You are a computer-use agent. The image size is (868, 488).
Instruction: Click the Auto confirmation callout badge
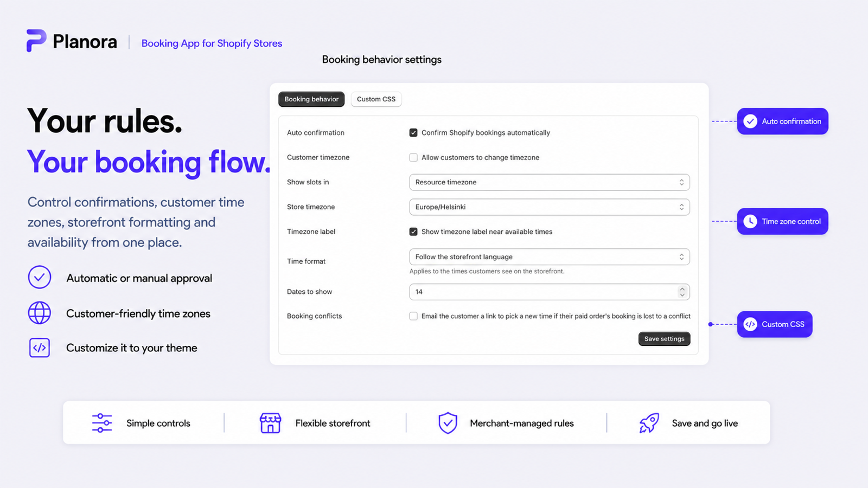point(783,121)
